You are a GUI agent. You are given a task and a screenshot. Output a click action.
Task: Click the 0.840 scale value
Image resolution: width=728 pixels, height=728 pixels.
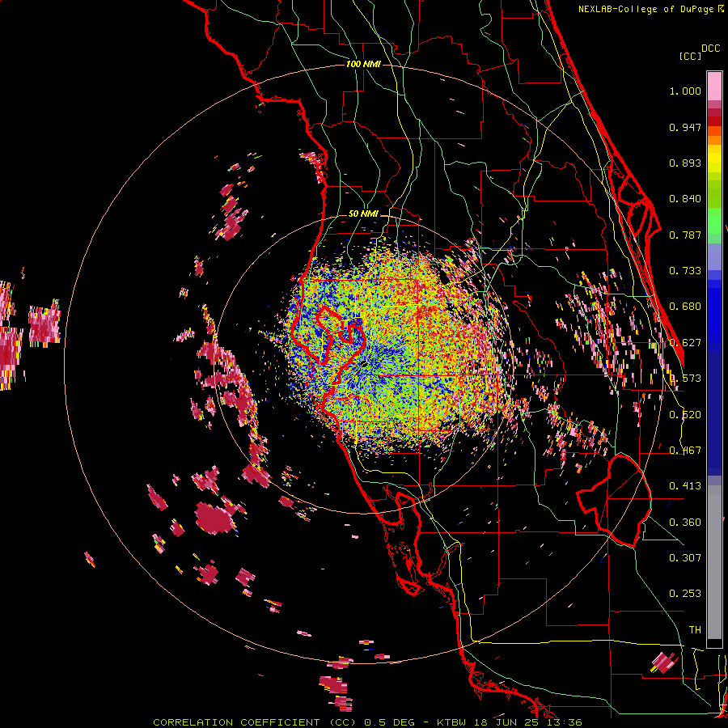685,199
